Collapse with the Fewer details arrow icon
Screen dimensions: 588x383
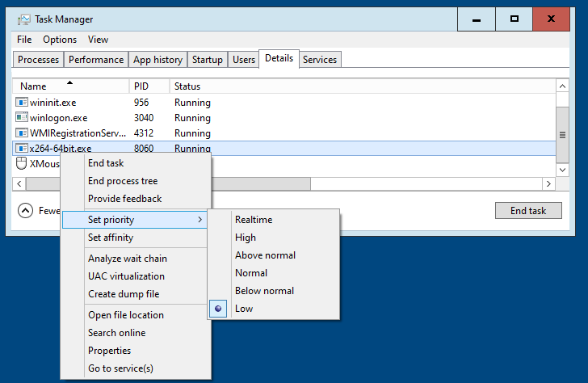pos(26,211)
